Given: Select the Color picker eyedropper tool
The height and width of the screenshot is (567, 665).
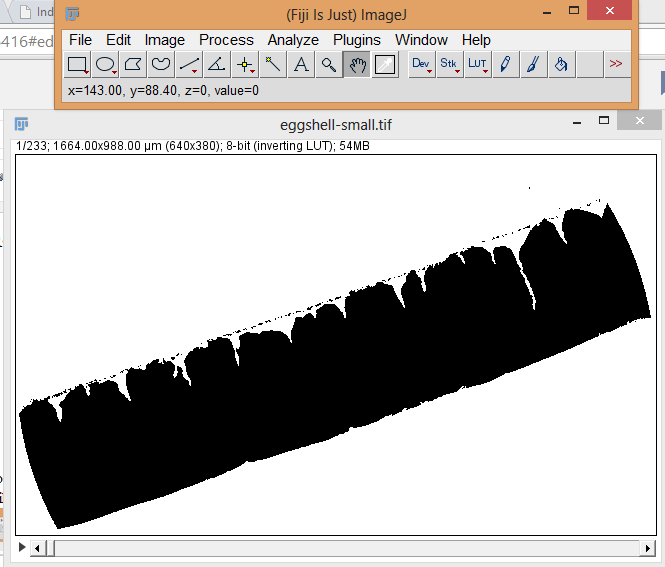Looking at the screenshot, I should (385, 64).
